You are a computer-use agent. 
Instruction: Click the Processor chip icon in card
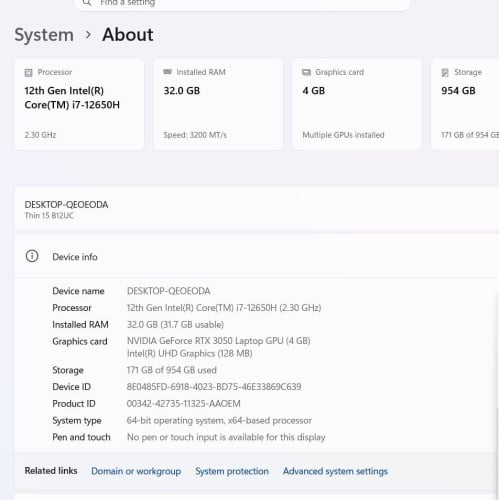[x=29, y=72]
